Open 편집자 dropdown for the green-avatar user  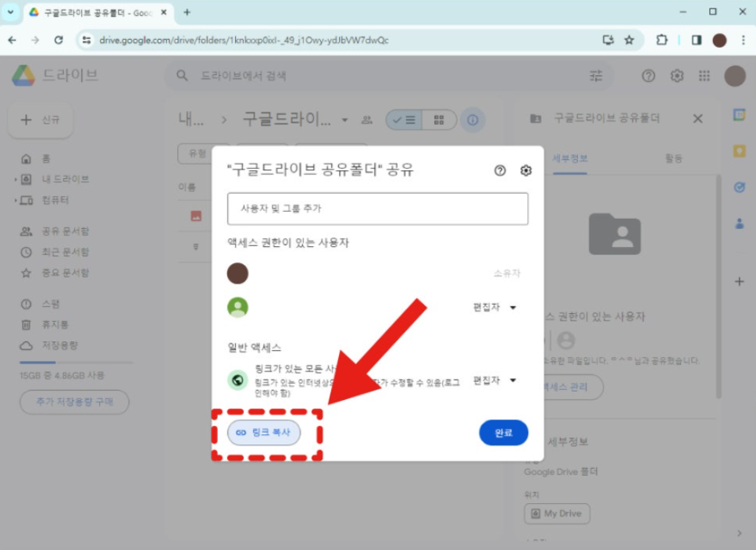494,307
